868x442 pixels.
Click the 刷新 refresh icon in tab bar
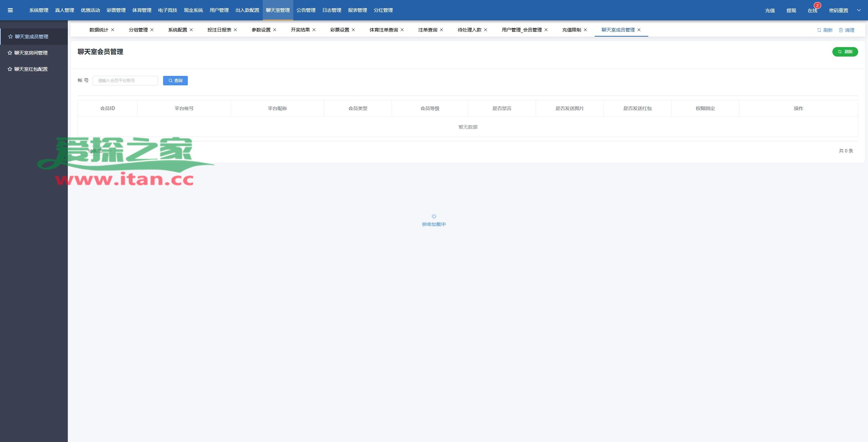819,30
